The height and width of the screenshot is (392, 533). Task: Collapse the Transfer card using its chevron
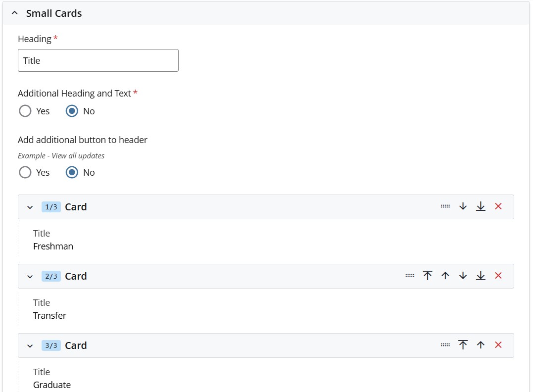29,277
